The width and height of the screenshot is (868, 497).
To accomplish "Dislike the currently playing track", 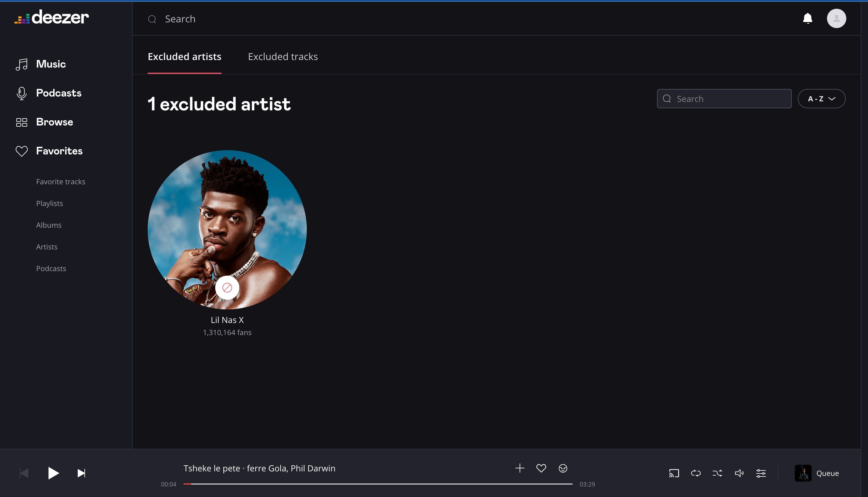I will click(562, 468).
